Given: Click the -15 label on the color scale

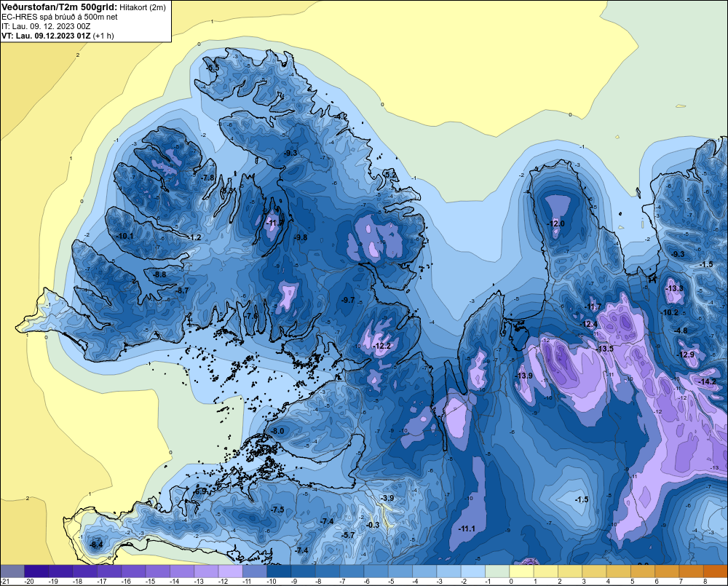Looking at the screenshot, I should 151,582.
